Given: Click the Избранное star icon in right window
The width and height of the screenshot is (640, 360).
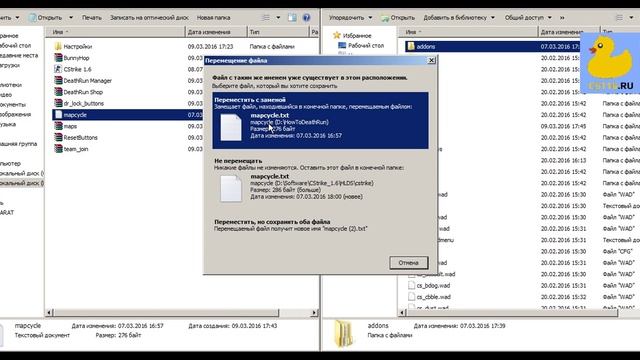Looking at the screenshot, I should pyautogui.click(x=336, y=36).
